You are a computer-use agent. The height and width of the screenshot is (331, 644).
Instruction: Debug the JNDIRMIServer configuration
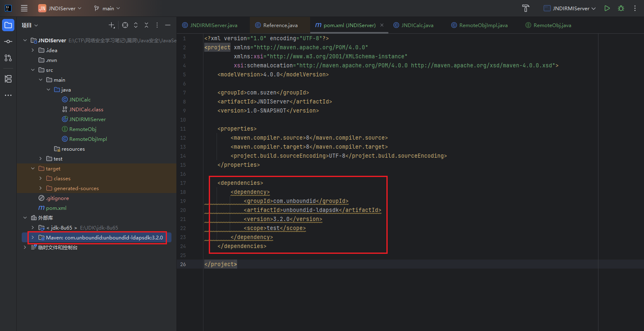coord(621,8)
